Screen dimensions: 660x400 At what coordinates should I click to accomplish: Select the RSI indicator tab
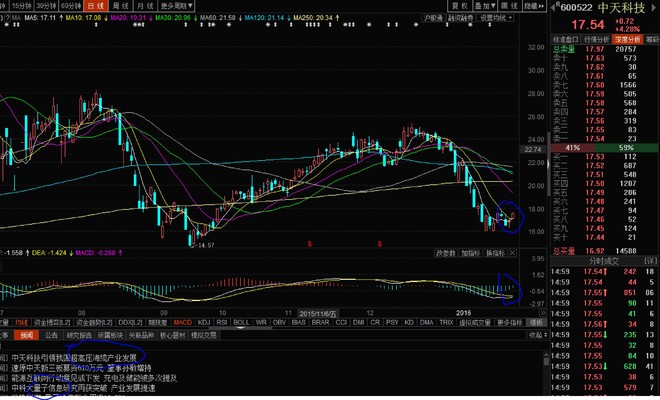(x=222, y=323)
